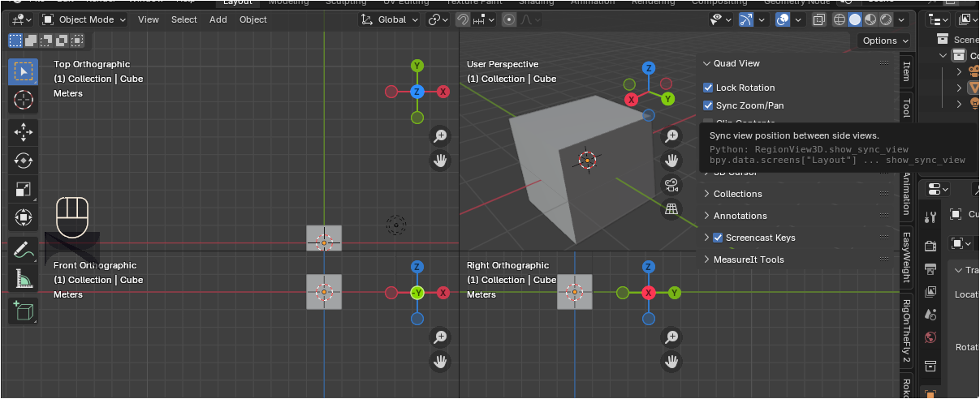Open the Object Mode dropdown
Screen dimensions: 980x399
tap(84, 19)
